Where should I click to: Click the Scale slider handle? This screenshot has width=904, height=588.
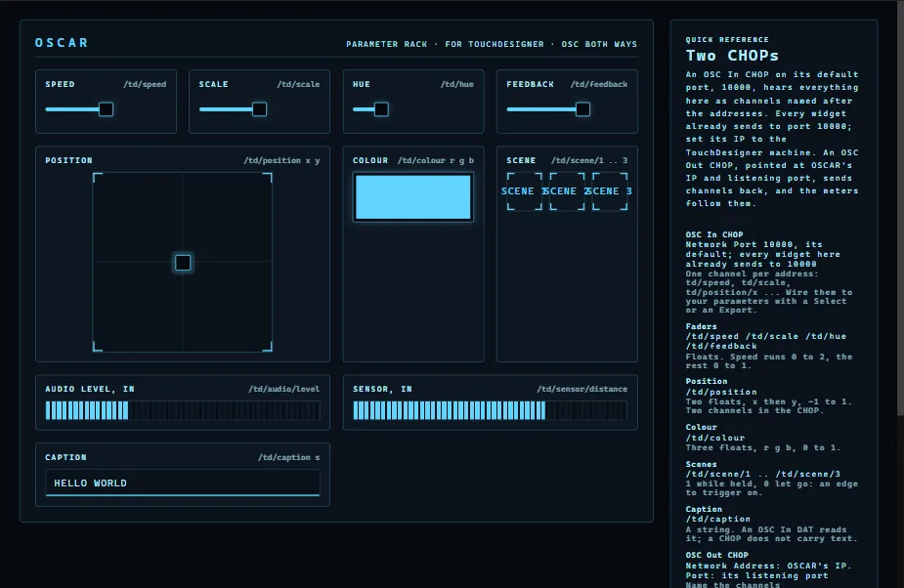point(259,109)
